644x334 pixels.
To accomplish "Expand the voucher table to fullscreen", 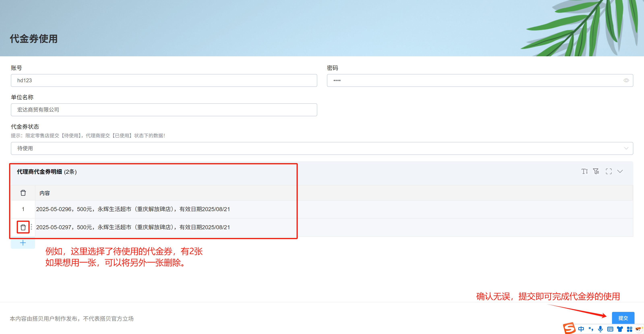I will coord(609,171).
